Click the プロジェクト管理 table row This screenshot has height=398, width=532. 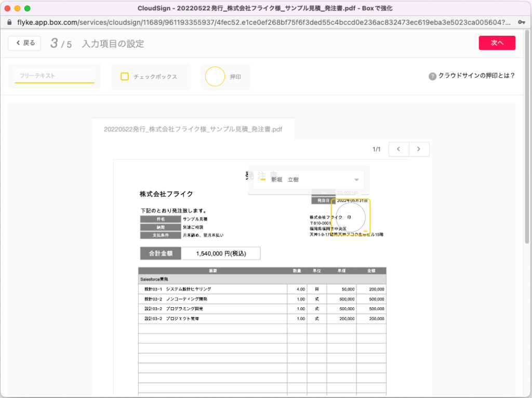point(262,319)
